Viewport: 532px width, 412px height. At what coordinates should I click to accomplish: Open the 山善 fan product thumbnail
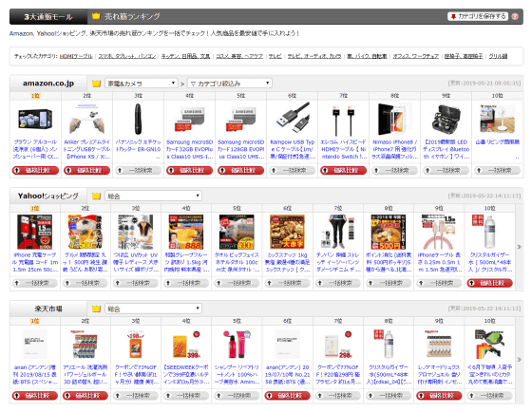pyautogui.click(x=498, y=119)
